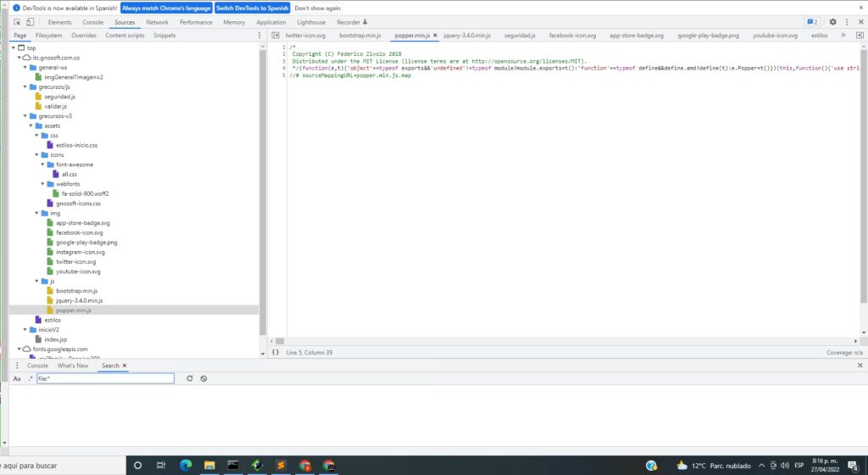Open the Snippets navigator tab
This screenshot has height=475, width=868.
coord(164,36)
